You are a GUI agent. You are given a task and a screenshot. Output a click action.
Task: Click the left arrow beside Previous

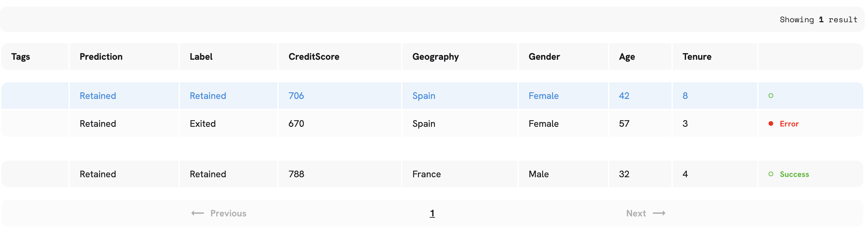click(x=198, y=213)
